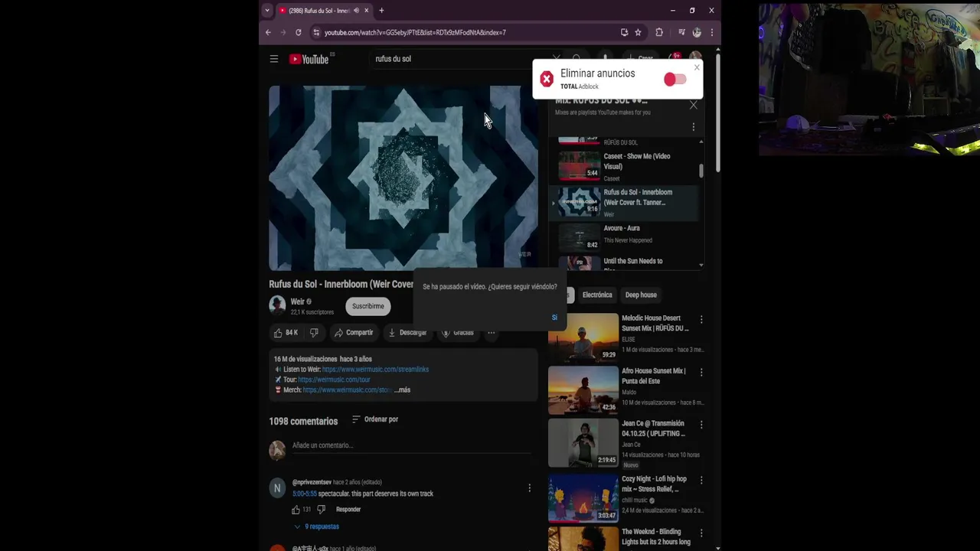Open the Chrome three-dot menu
980x551 pixels.
711,32
